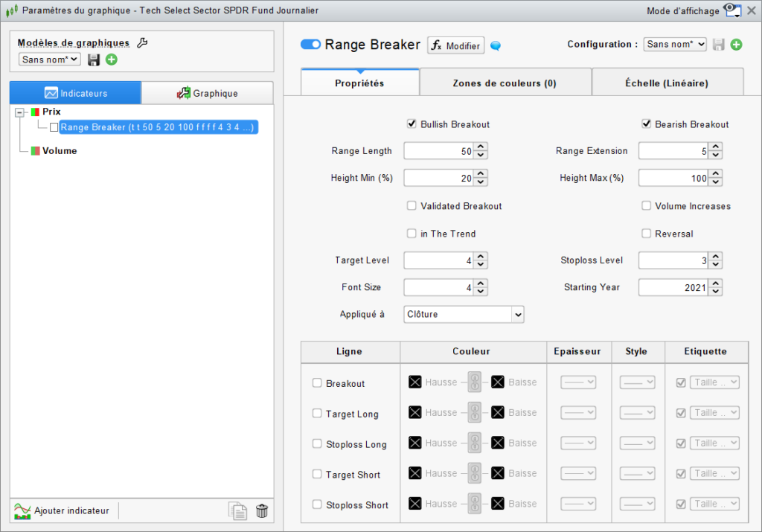Open the Configuration Sans nom dropdown
The height and width of the screenshot is (532, 762).
pos(675,44)
